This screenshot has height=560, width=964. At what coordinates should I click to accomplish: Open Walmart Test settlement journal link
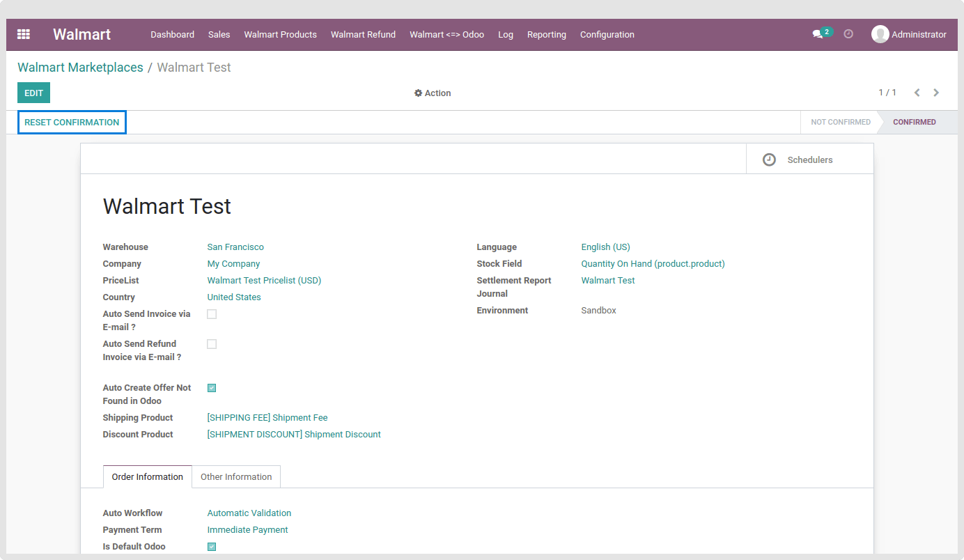608,281
